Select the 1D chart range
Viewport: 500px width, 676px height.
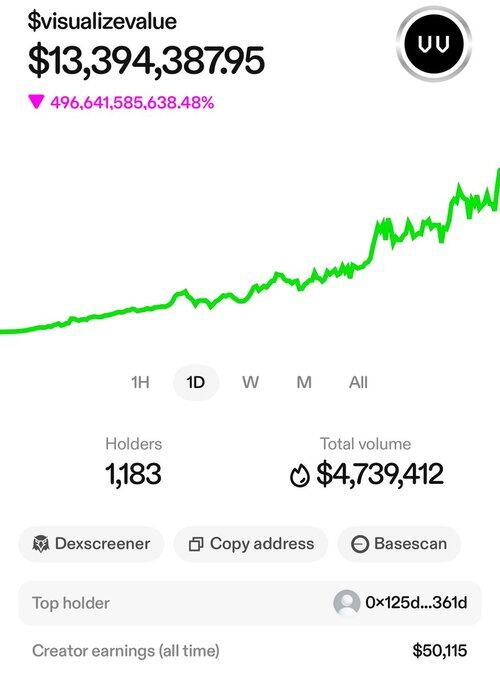196,382
